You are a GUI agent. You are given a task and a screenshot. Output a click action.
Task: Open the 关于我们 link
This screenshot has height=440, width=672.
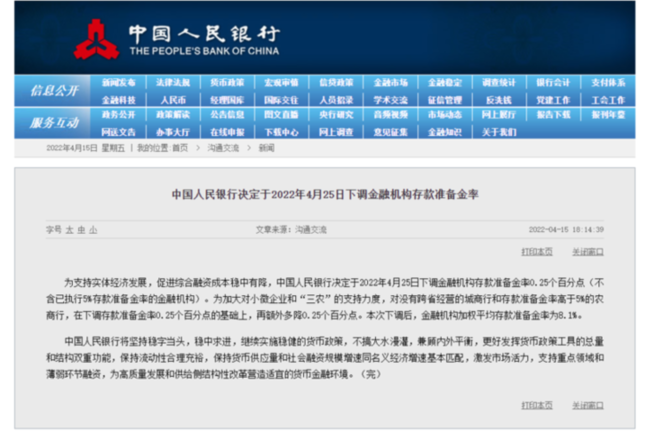499,131
